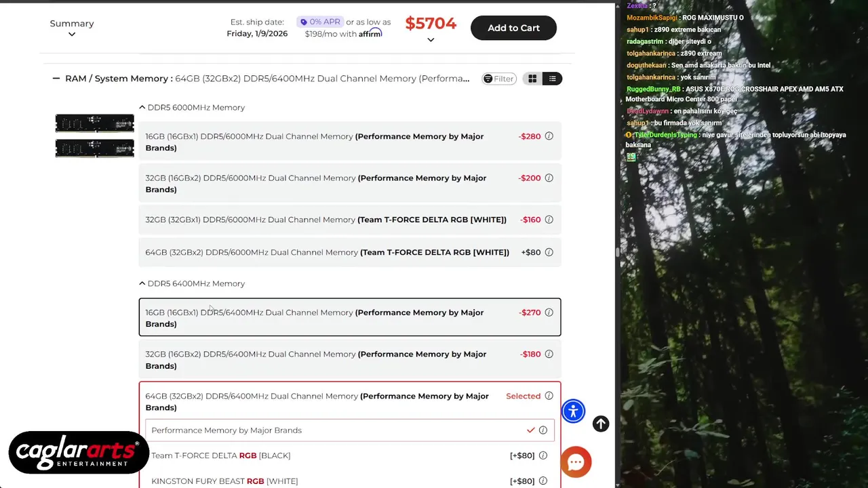Choose Kingston Fury Beast RGB White sub-option
Screen dimensions: 868x488
point(350,481)
